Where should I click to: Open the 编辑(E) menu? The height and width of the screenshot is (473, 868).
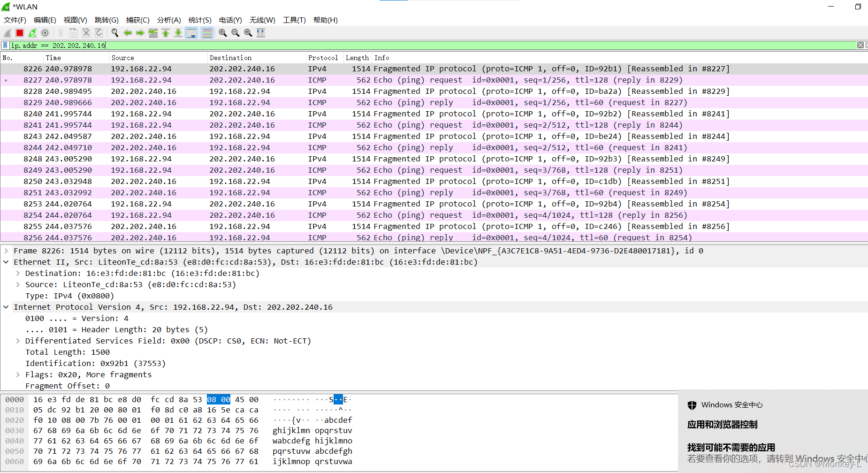[x=45, y=20]
